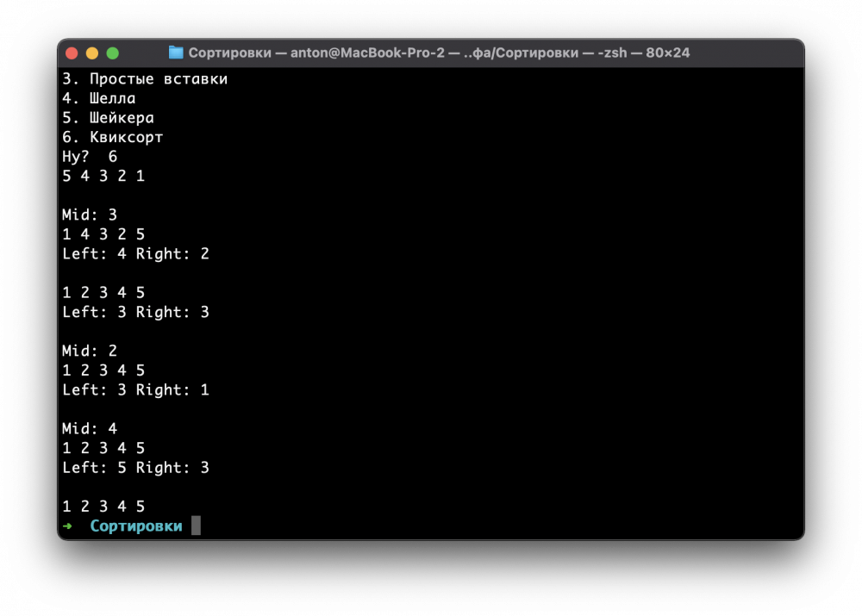Click the line '3. Простые вставки'
Viewport: 862px width, 616px height.
[x=145, y=79]
